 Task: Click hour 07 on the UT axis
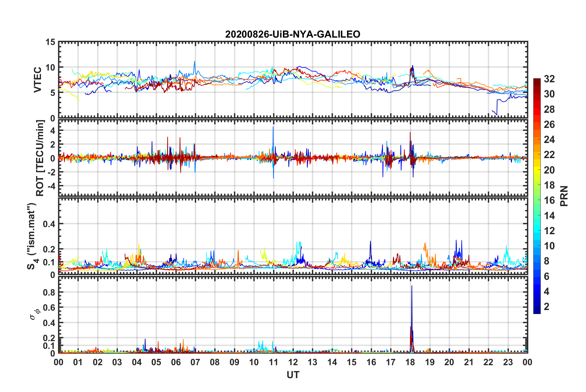(195, 362)
